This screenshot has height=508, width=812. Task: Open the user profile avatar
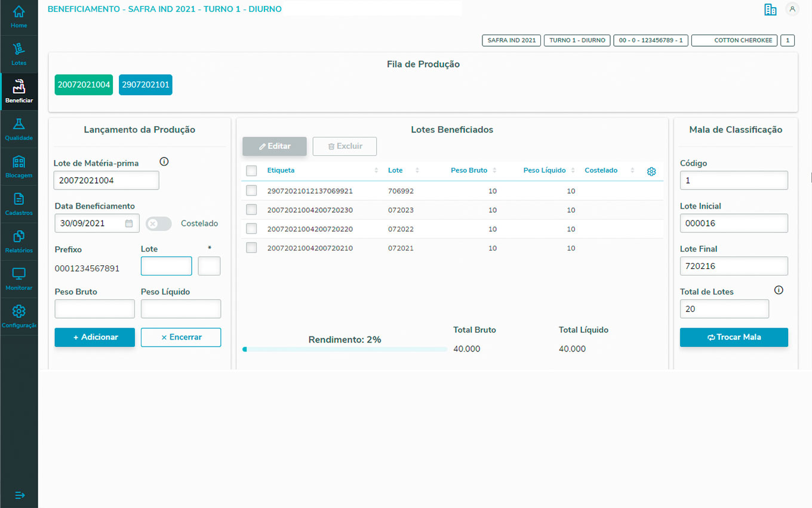click(792, 9)
